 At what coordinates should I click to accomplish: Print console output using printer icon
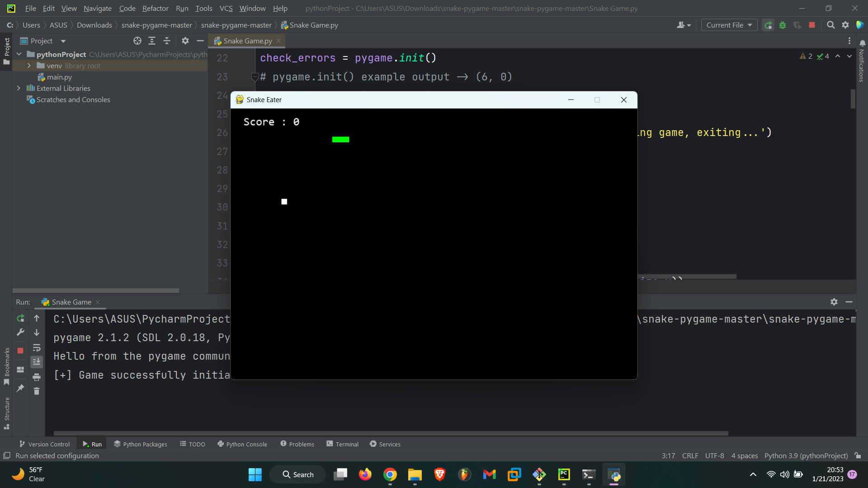click(37, 377)
